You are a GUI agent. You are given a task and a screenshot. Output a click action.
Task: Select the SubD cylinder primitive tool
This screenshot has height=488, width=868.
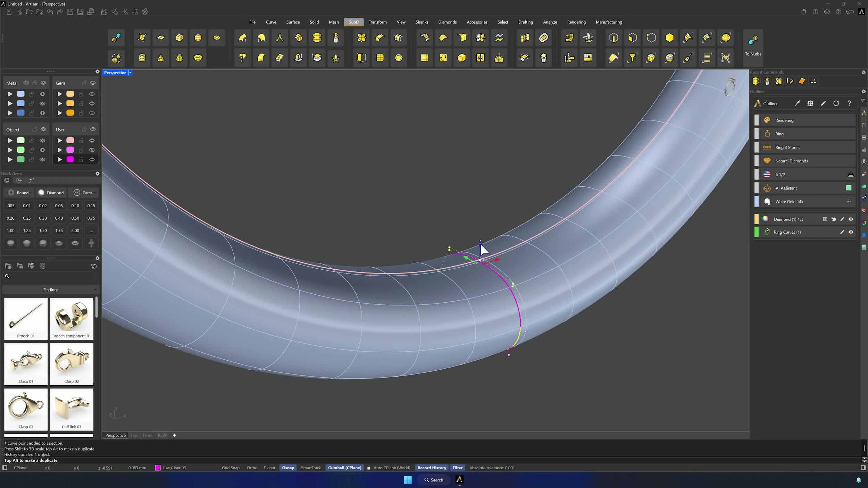click(x=142, y=58)
